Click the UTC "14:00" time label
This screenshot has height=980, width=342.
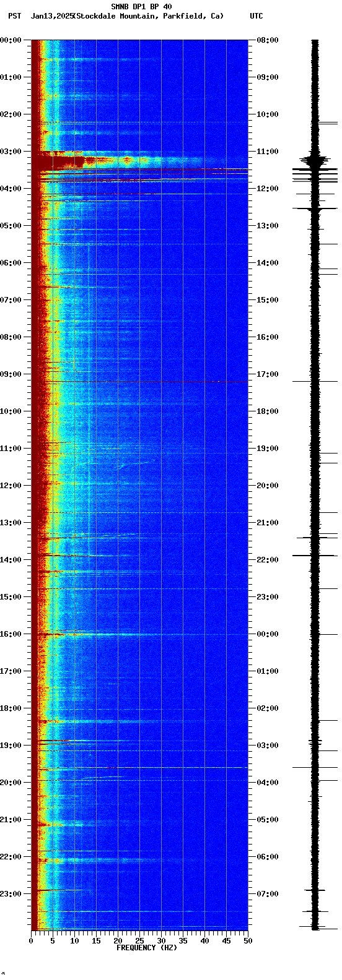click(268, 263)
